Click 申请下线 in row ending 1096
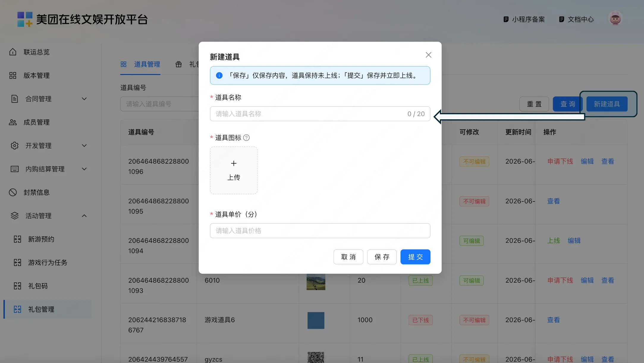The width and height of the screenshot is (644, 363). tap(560, 161)
